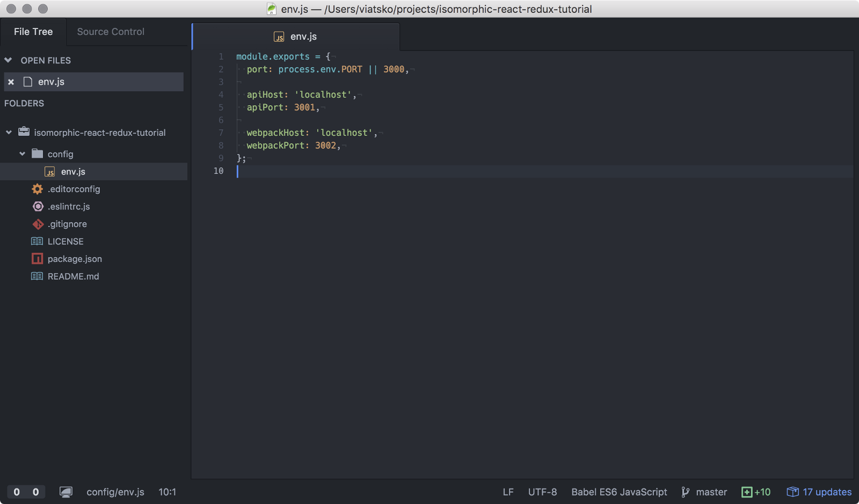Click the .eslintrc.js ESLint icon
The height and width of the screenshot is (504, 859).
point(38,207)
